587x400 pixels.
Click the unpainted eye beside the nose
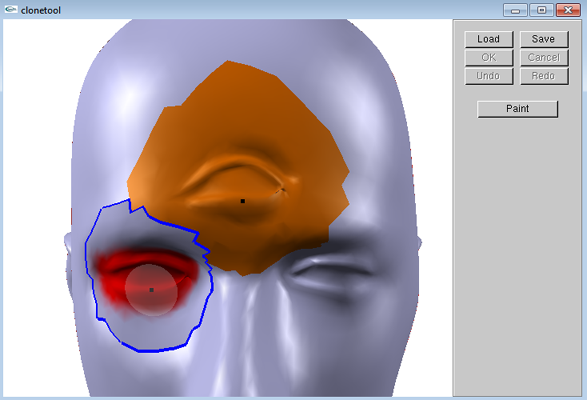click(329, 270)
